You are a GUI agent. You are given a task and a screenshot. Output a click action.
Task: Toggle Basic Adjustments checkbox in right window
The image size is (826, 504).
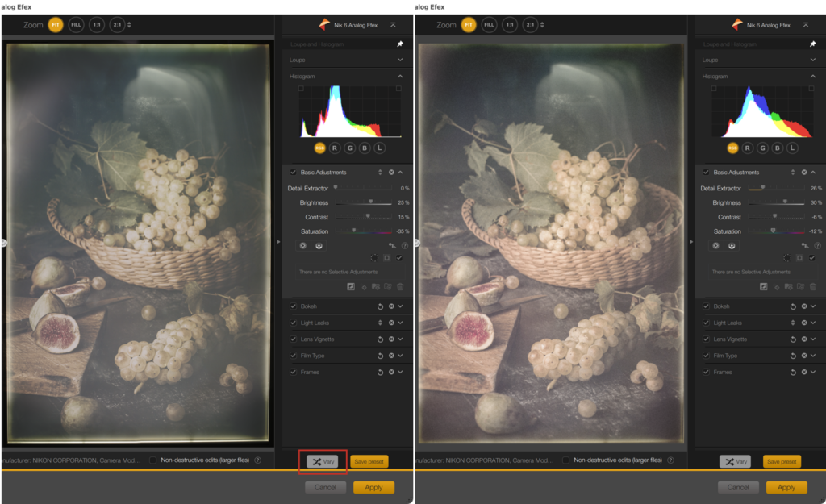coord(706,173)
